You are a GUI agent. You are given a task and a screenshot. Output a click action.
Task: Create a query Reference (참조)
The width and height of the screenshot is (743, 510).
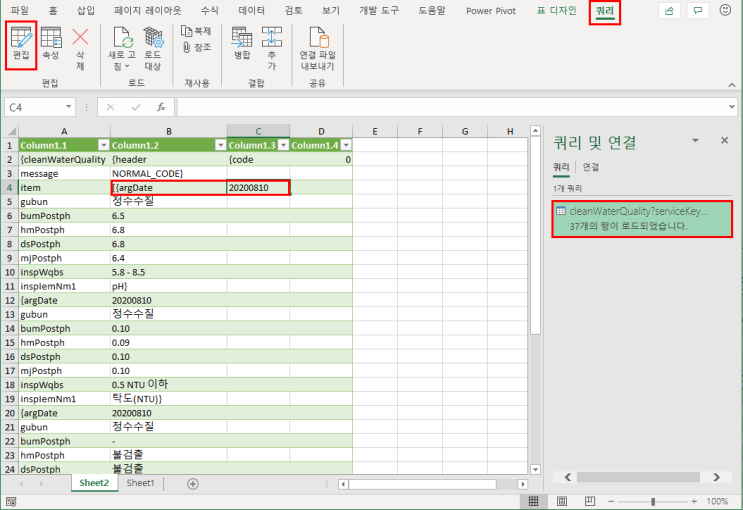pos(196,47)
